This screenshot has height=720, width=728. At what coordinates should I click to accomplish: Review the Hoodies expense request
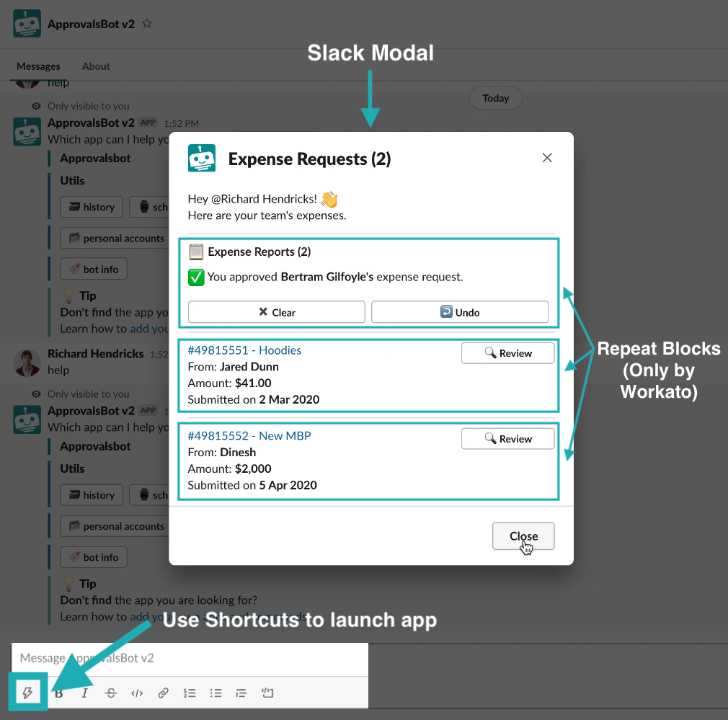click(x=508, y=353)
